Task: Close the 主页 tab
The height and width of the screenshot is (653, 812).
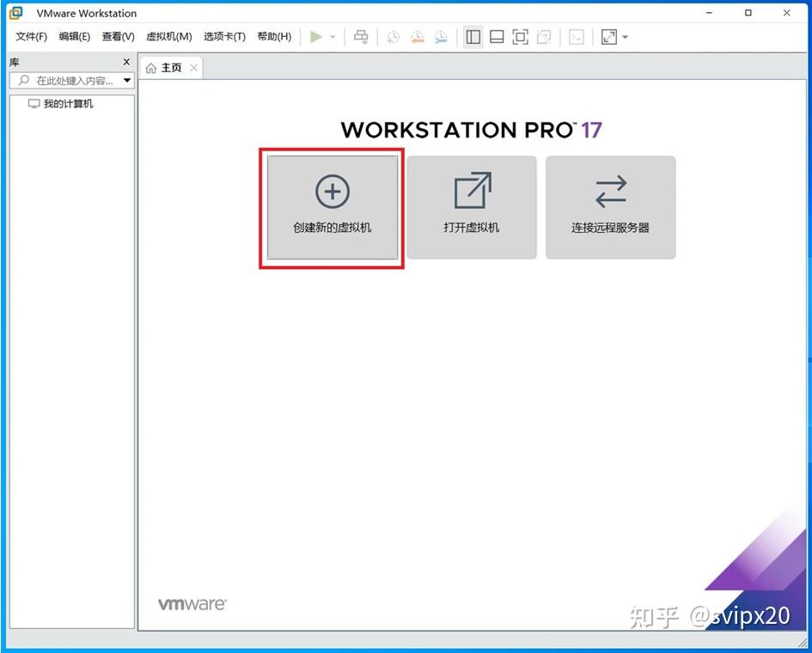Action: pos(193,68)
